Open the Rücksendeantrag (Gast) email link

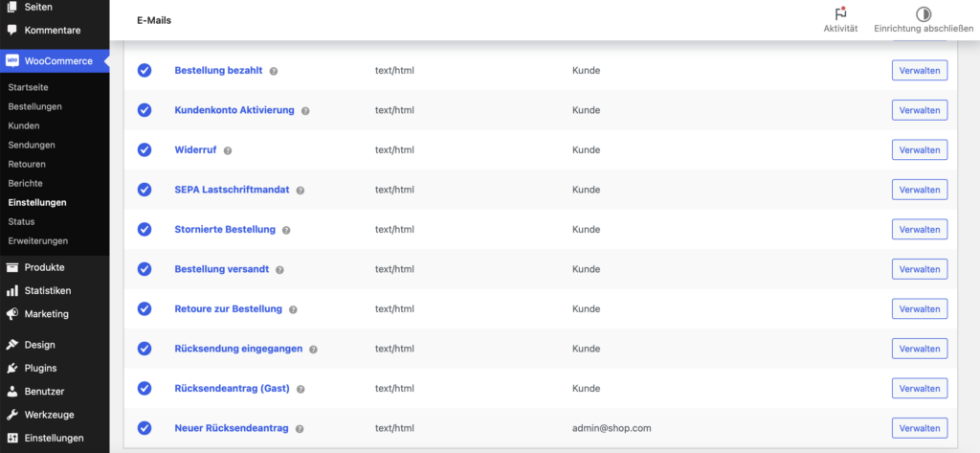click(x=232, y=389)
